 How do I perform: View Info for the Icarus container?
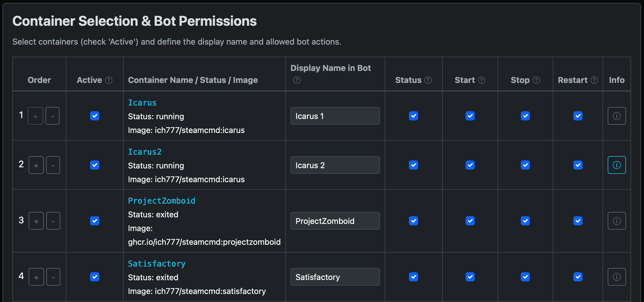click(x=617, y=116)
